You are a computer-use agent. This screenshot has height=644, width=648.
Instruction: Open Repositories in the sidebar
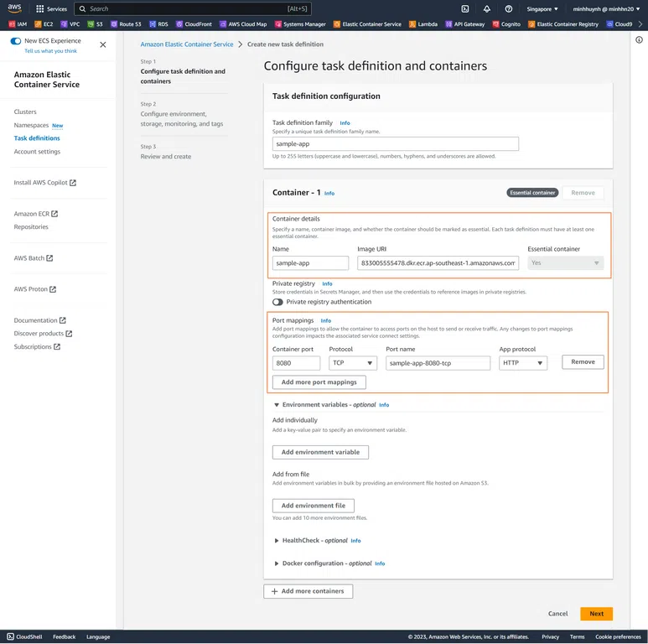click(x=31, y=226)
